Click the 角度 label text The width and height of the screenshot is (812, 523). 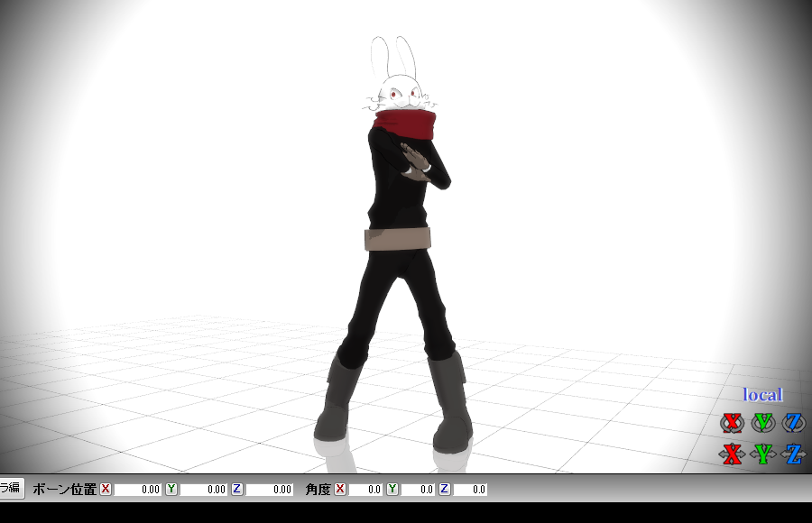318,490
